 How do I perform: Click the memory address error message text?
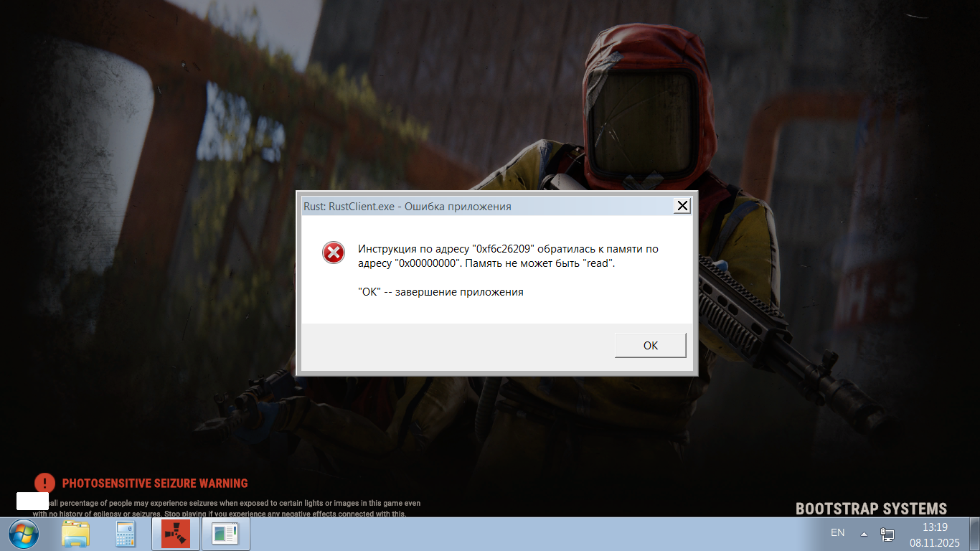[x=507, y=256]
